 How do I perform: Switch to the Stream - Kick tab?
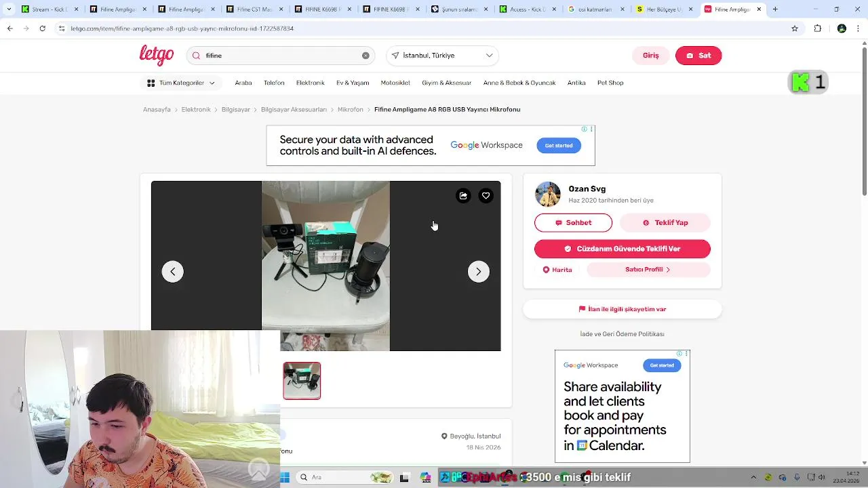tap(50, 9)
